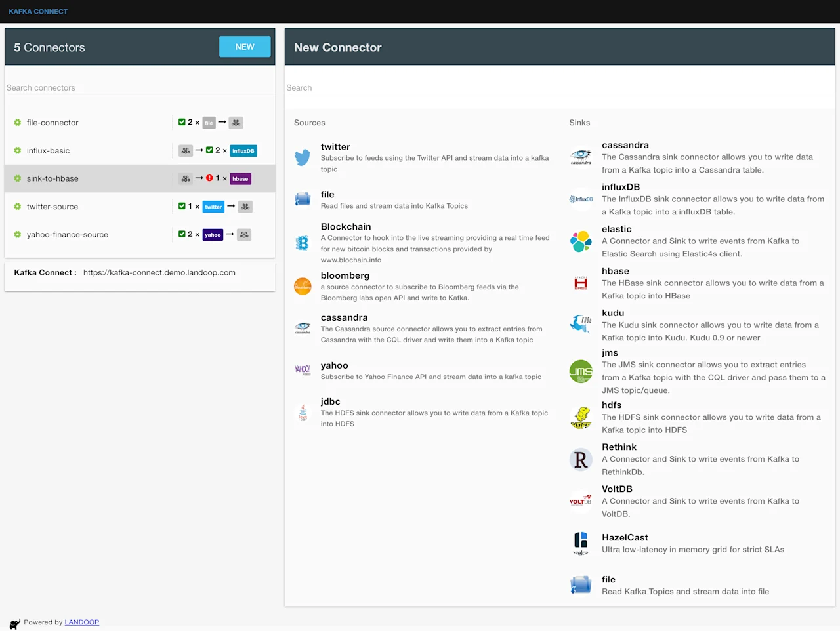Click the green status icon beside file-connector
The height and width of the screenshot is (631, 840).
(x=18, y=123)
